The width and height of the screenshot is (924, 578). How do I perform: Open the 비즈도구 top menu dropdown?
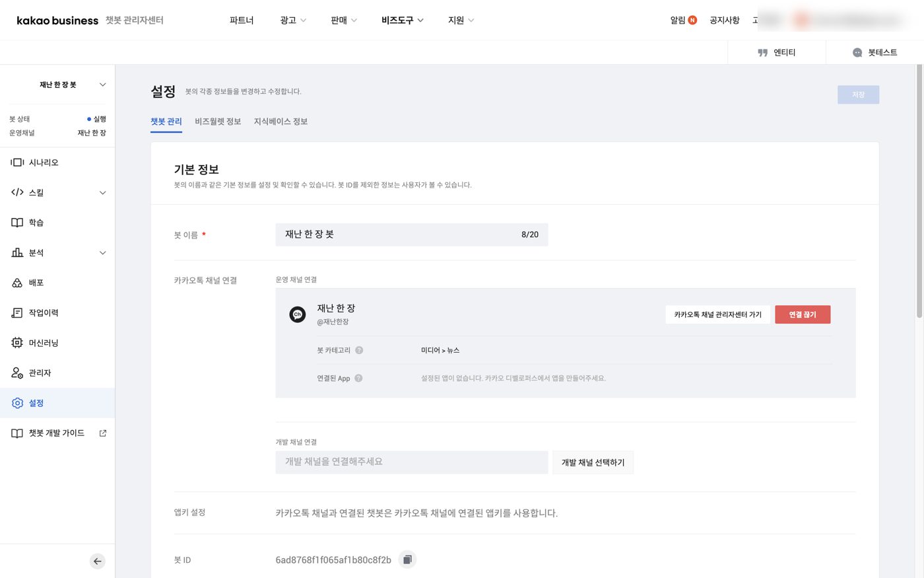point(403,20)
